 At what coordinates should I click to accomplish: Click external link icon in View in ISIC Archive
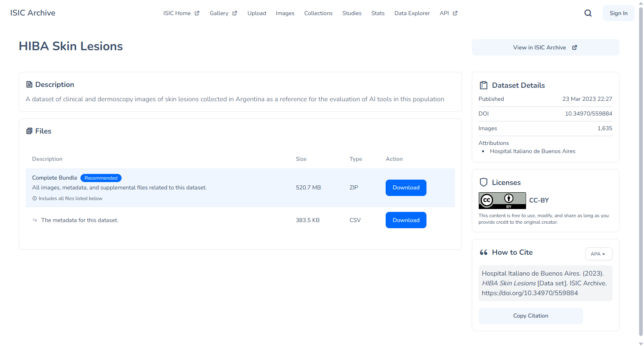click(575, 47)
